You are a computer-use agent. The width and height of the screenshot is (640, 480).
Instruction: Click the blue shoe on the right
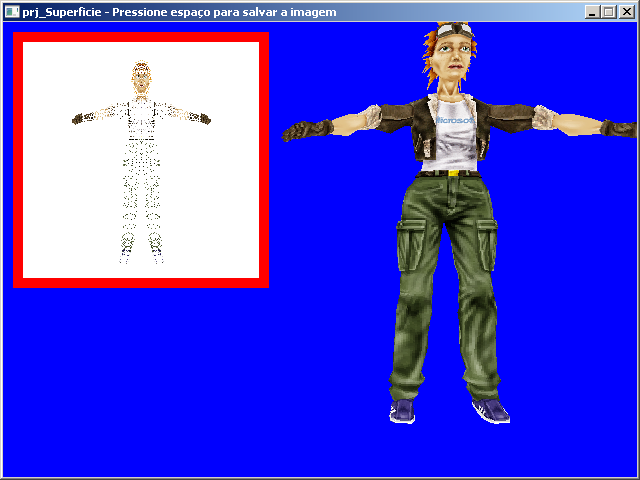pyautogui.click(x=491, y=410)
